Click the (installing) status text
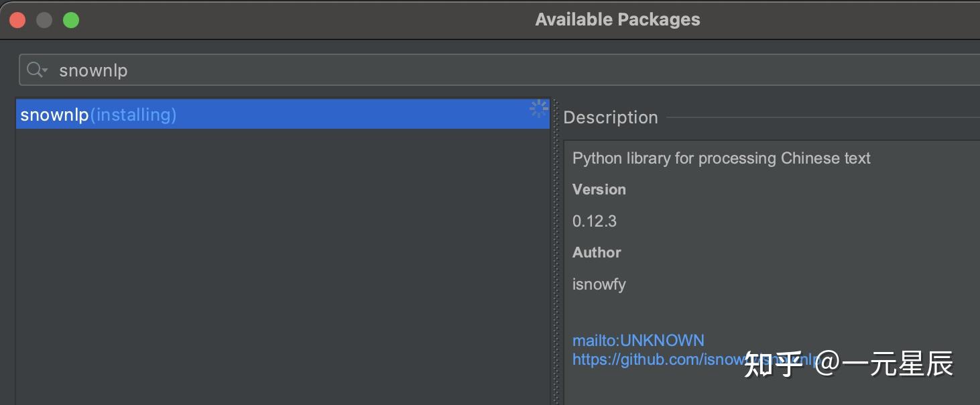The image size is (980, 405). pos(133,115)
